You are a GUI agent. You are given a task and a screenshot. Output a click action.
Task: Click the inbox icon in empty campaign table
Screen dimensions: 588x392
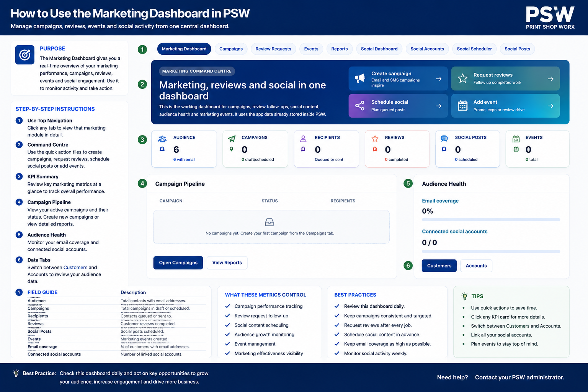coord(269,222)
